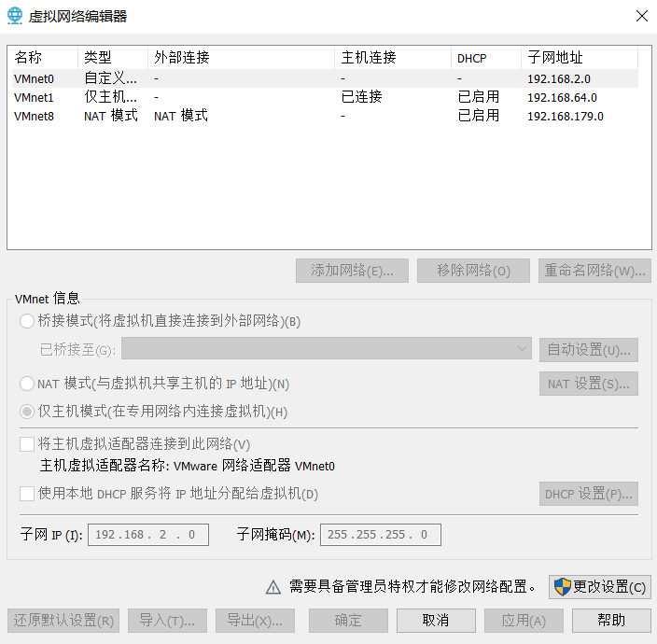Select the 仅主机模式 radio button
The width and height of the screenshot is (657, 644).
pyautogui.click(x=27, y=412)
